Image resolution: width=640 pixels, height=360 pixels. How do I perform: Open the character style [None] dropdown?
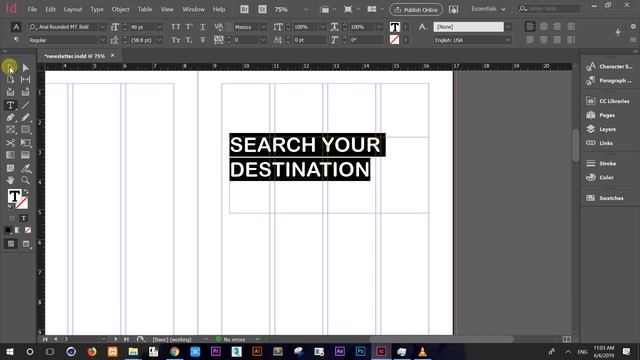coord(508,27)
